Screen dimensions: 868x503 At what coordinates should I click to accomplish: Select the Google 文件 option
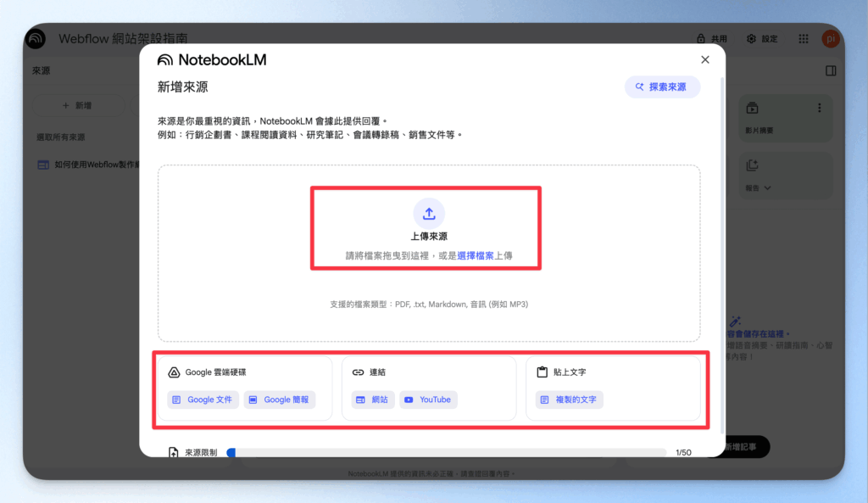[x=203, y=400]
